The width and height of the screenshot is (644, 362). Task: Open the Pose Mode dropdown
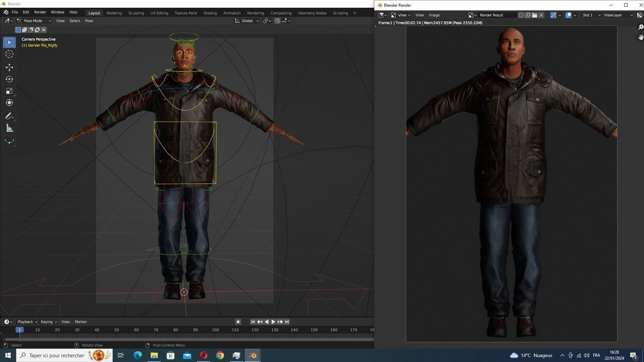click(34, 21)
